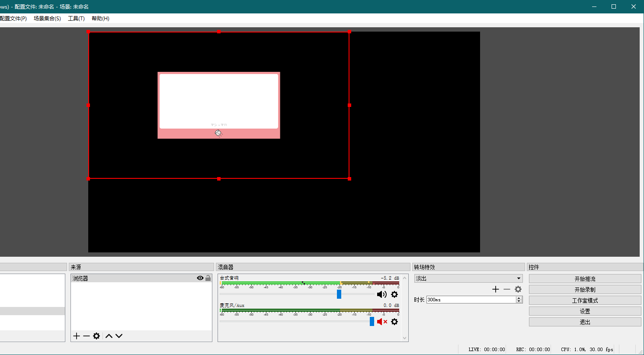Increase transition duration with up stepper
644x355 pixels.
click(519, 298)
